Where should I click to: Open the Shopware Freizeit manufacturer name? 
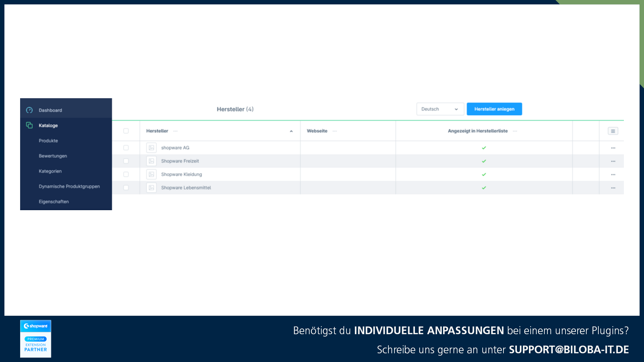click(180, 161)
